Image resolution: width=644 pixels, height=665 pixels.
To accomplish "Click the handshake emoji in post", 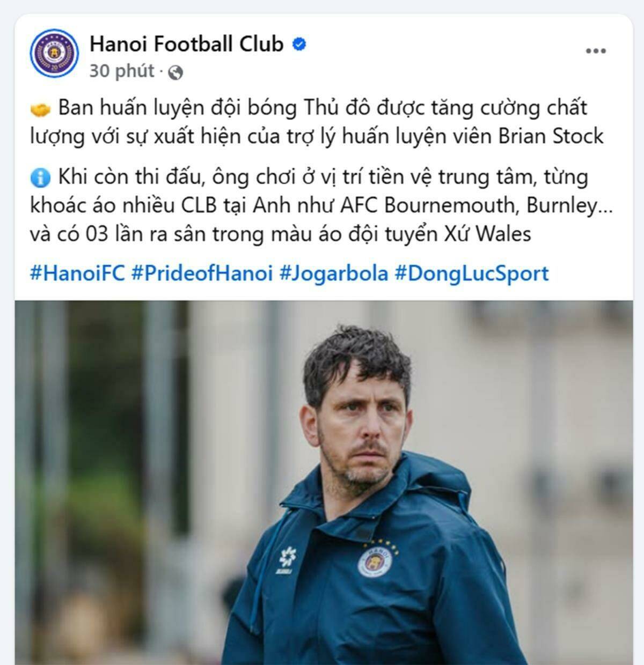I will pos(40,109).
